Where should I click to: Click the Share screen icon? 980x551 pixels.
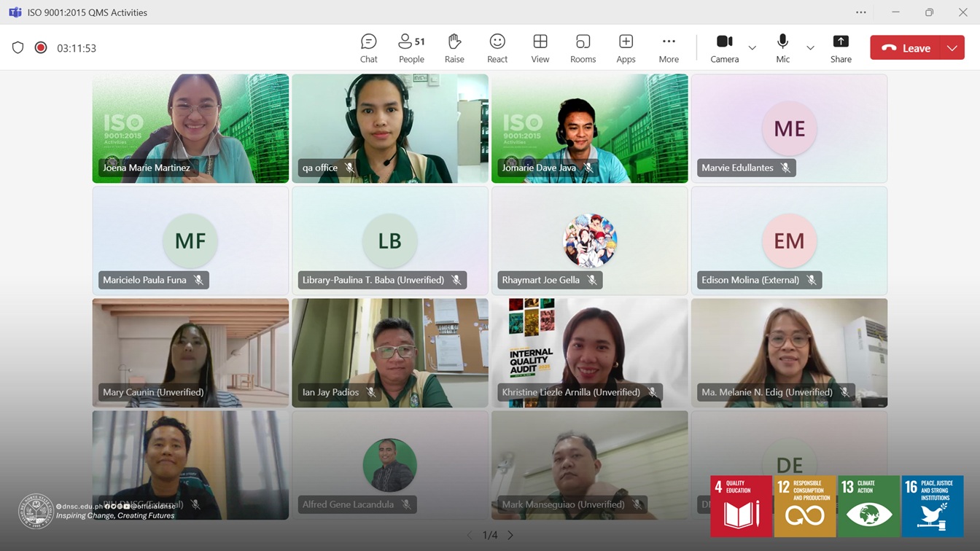point(840,48)
